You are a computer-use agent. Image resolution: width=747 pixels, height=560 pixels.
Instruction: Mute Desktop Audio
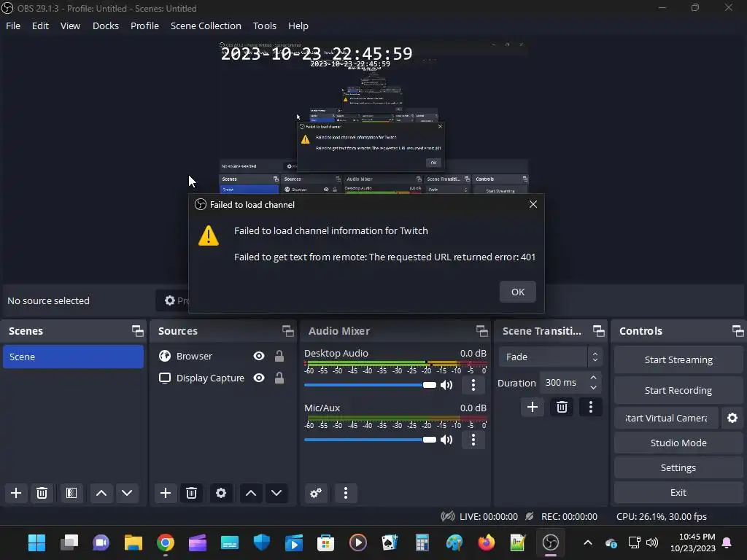tap(446, 385)
